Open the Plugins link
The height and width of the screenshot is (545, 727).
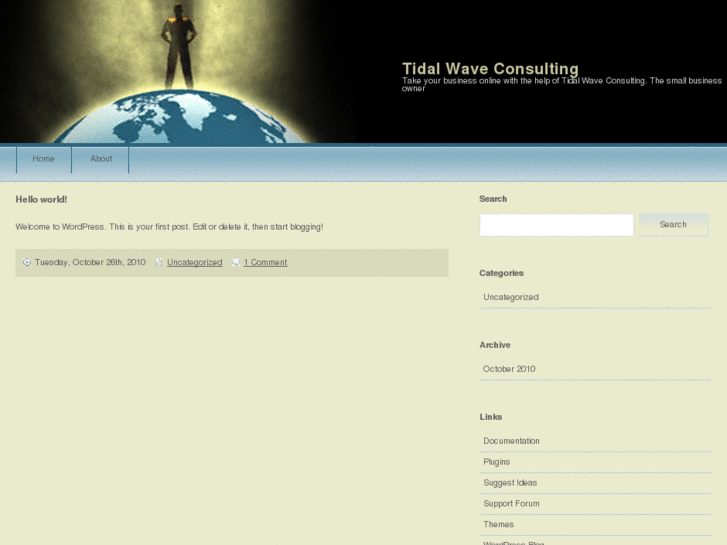click(x=497, y=462)
